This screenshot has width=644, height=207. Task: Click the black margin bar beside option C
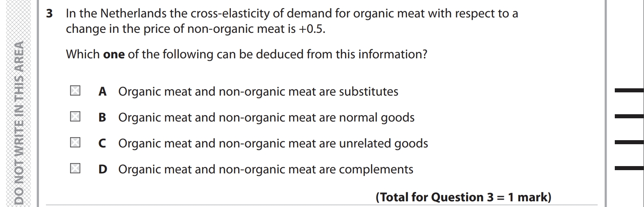coord(629,142)
